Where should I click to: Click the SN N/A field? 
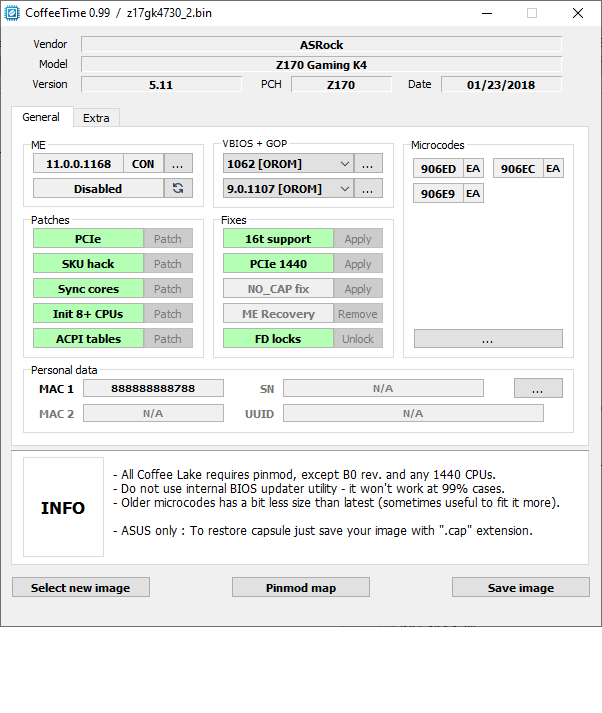(383, 388)
